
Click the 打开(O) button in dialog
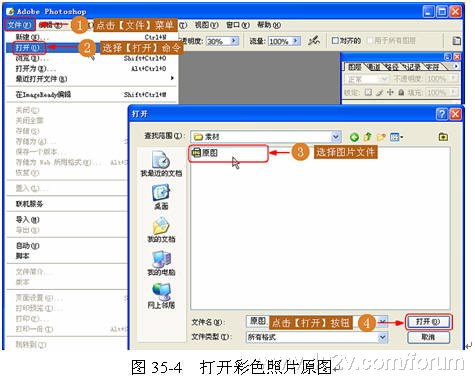coord(428,322)
